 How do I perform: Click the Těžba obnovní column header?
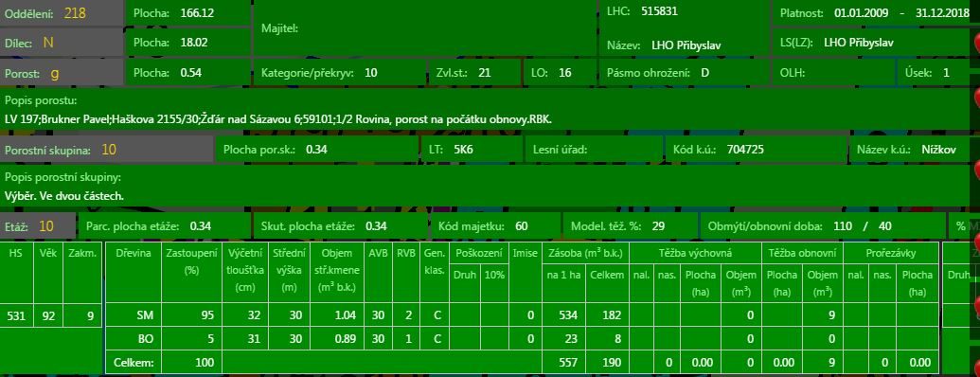pyautogui.click(x=802, y=253)
